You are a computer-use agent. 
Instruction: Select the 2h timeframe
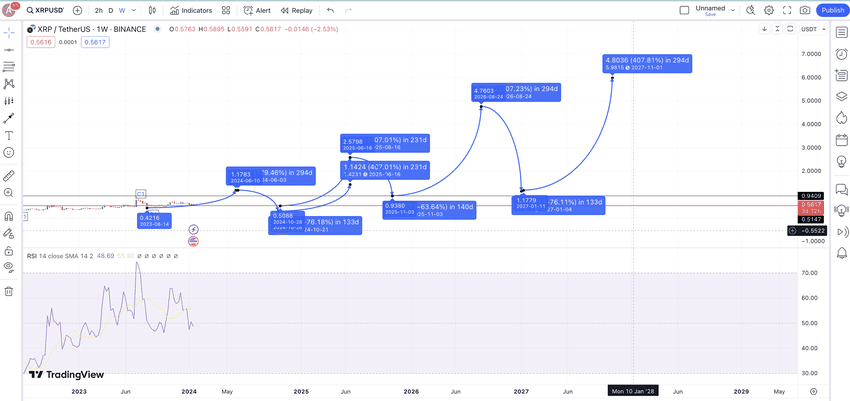[98, 10]
